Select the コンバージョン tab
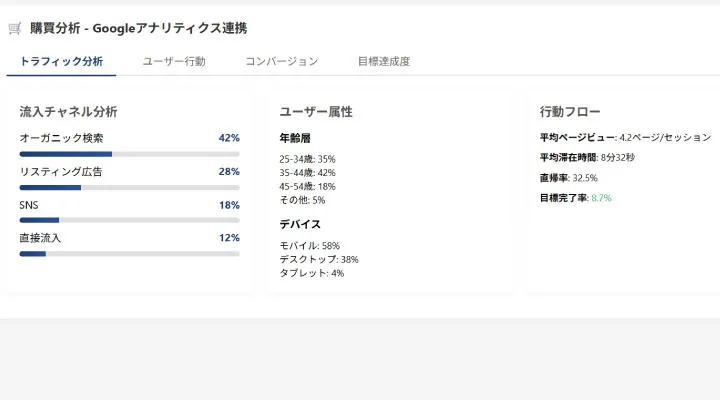Image resolution: width=720 pixels, height=400 pixels. pos(281,61)
